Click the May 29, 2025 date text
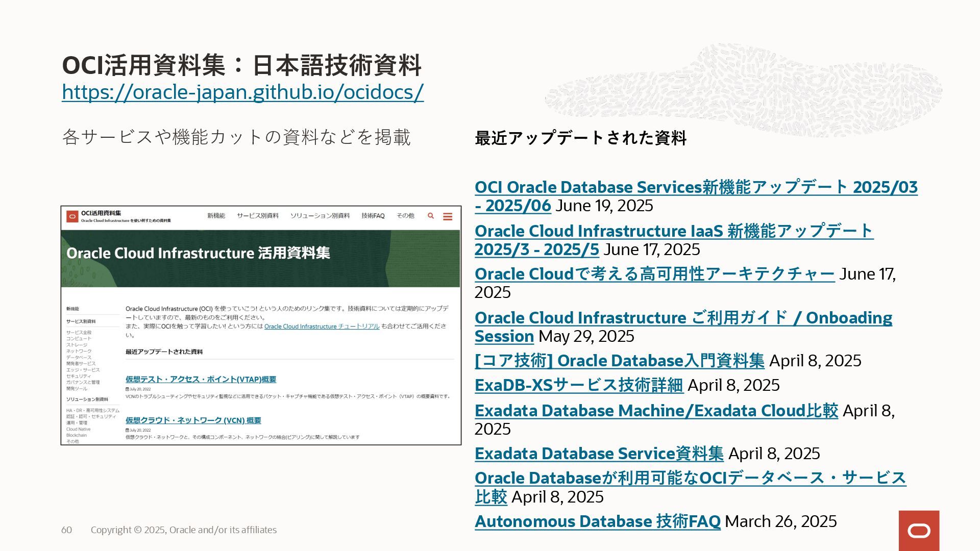Image resolution: width=980 pixels, height=551 pixels. pos(586,336)
